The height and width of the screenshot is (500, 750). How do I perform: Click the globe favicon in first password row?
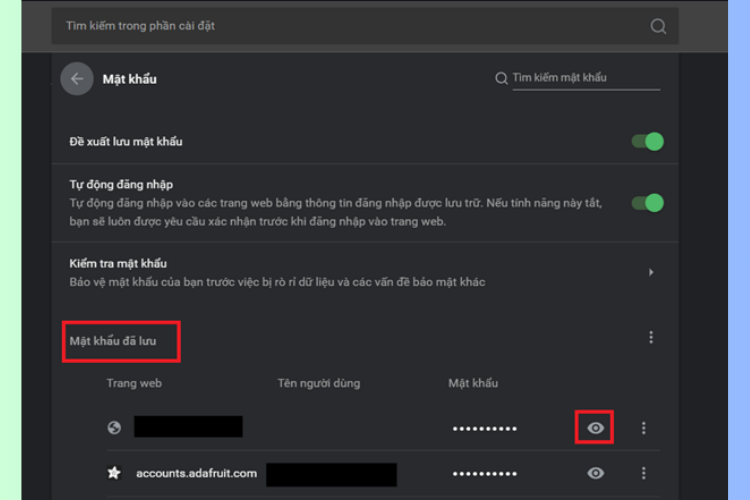point(114,427)
